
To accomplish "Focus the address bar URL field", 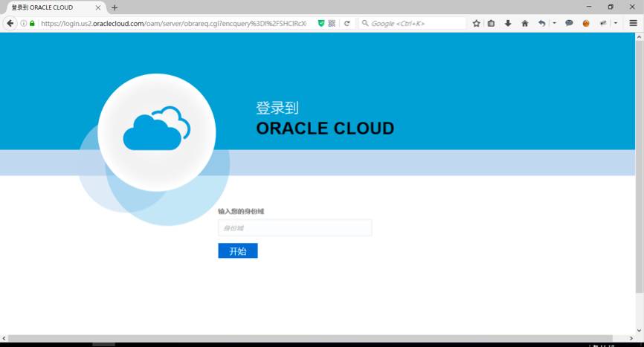I will click(174, 23).
